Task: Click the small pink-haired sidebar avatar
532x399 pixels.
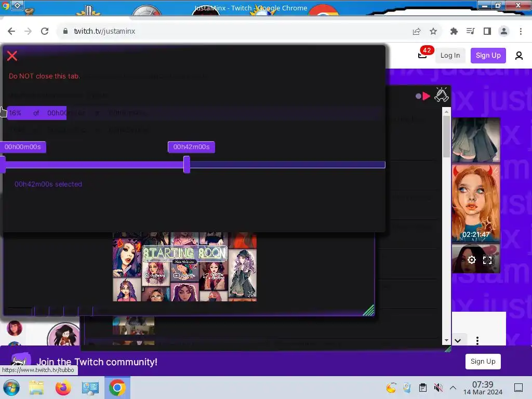Action: (x=15, y=328)
